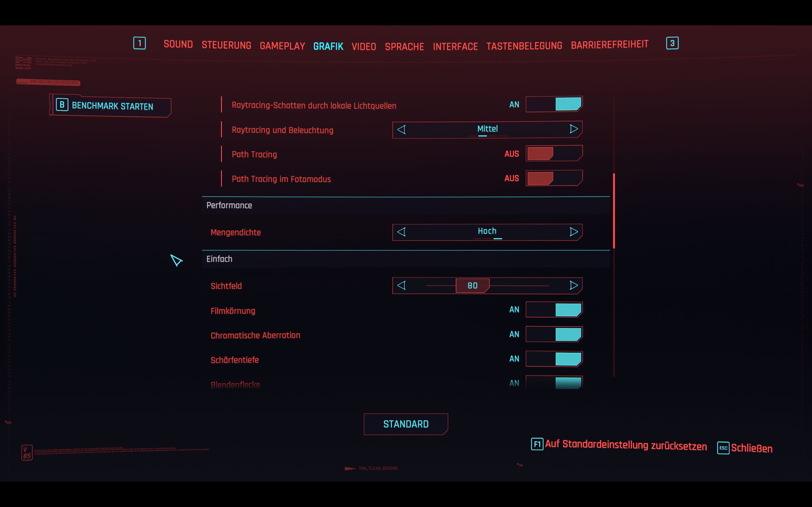Viewport: 812px width, 507px height.
Task: Raise Sichtfeld with the right arrow
Action: point(573,286)
